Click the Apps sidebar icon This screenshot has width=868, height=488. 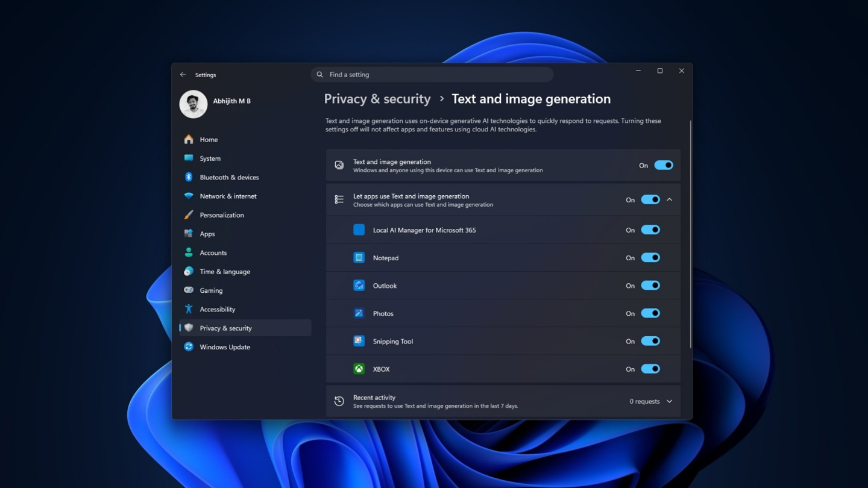tap(189, 234)
